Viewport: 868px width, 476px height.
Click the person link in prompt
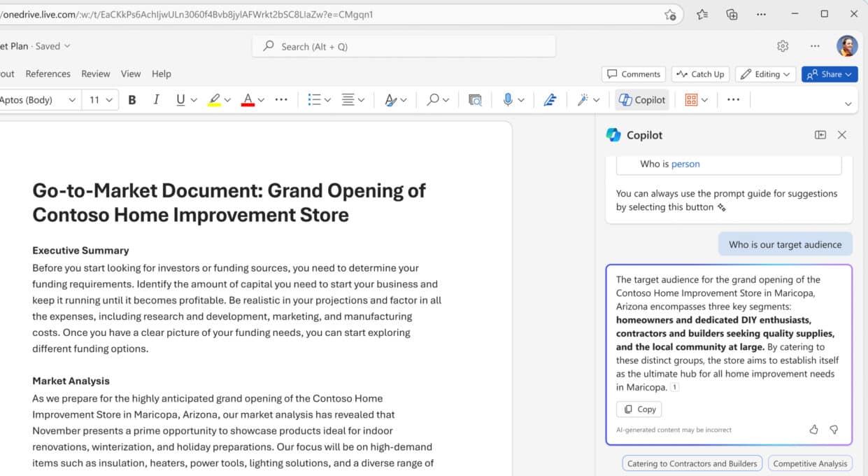click(685, 164)
